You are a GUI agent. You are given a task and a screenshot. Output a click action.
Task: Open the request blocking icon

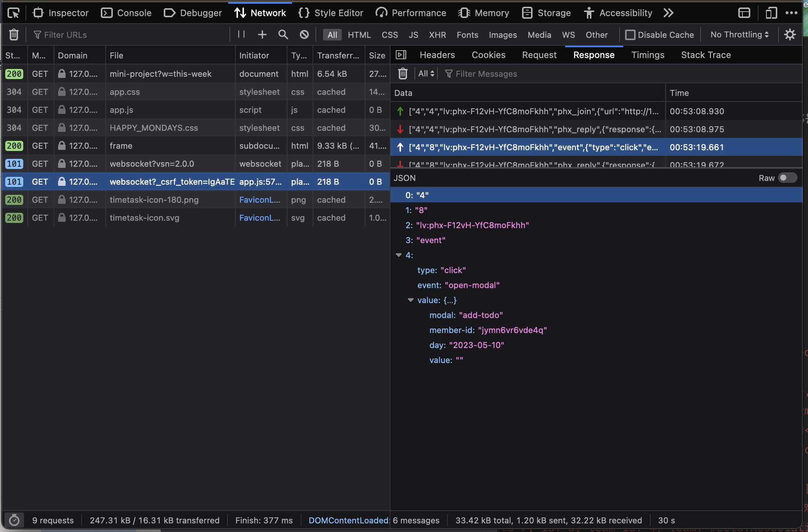tap(304, 35)
